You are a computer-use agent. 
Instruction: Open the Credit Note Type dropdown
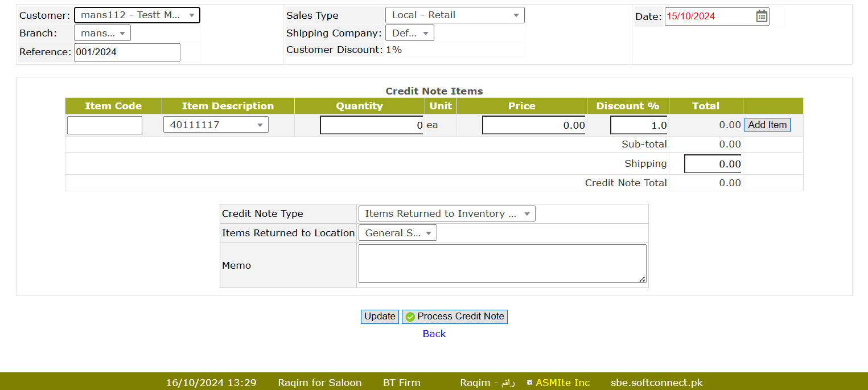[x=447, y=214]
